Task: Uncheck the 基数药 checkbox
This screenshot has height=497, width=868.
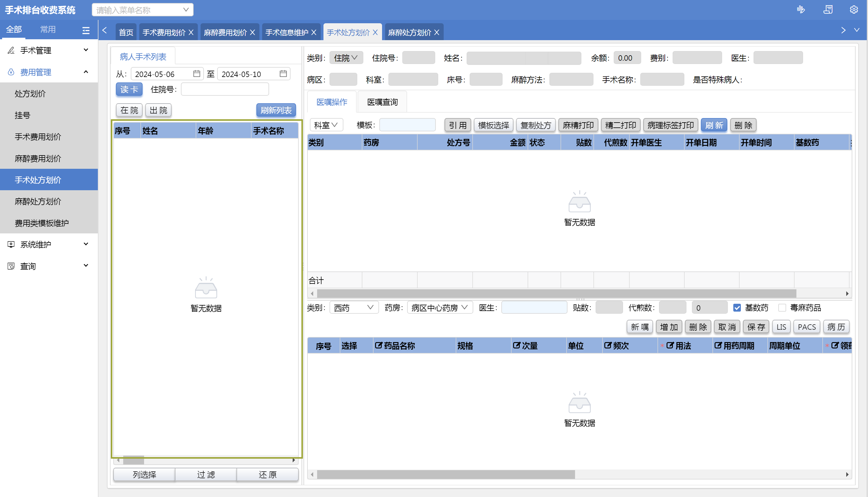Action: pos(737,308)
